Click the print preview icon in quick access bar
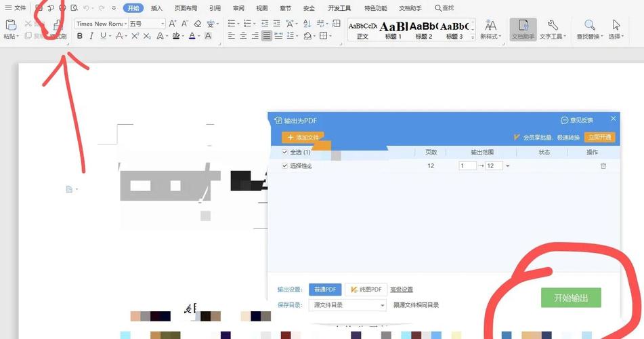The image size is (644, 339). (74, 8)
